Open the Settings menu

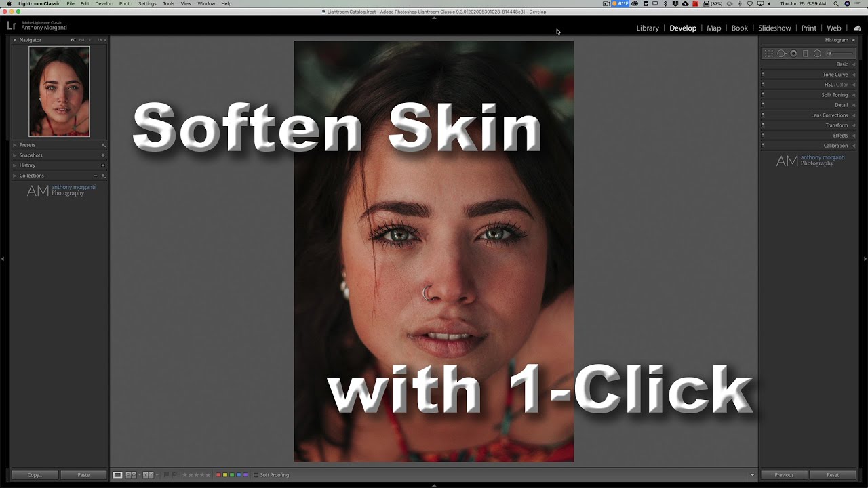pyautogui.click(x=147, y=4)
